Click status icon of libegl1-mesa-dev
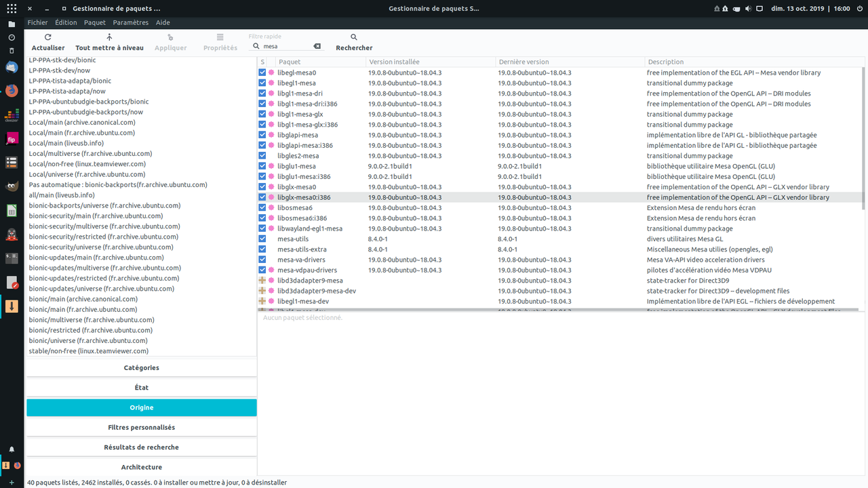 [262, 301]
